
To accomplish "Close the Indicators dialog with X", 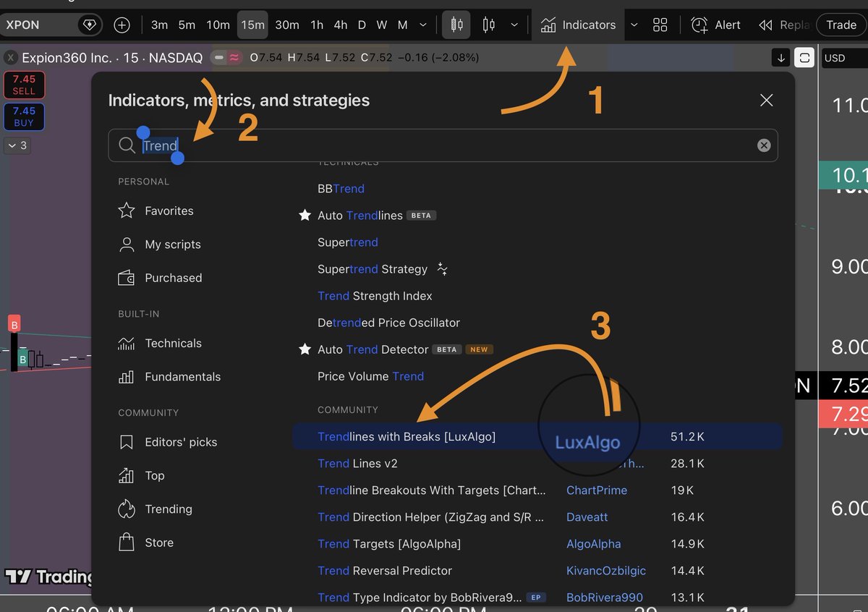I will coord(767,101).
